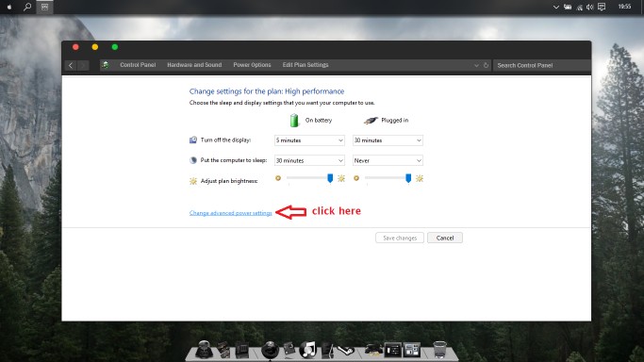Click dim brightness icon for On battery

tap(278, 178)
